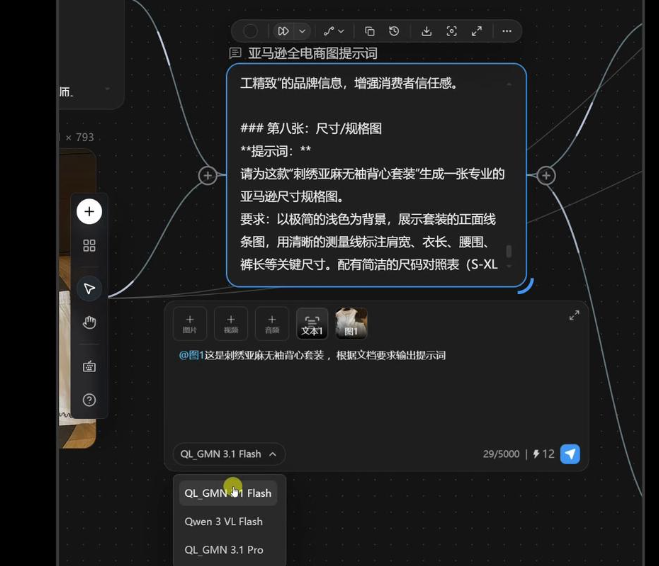Download the node output

(x=427, y=31)
